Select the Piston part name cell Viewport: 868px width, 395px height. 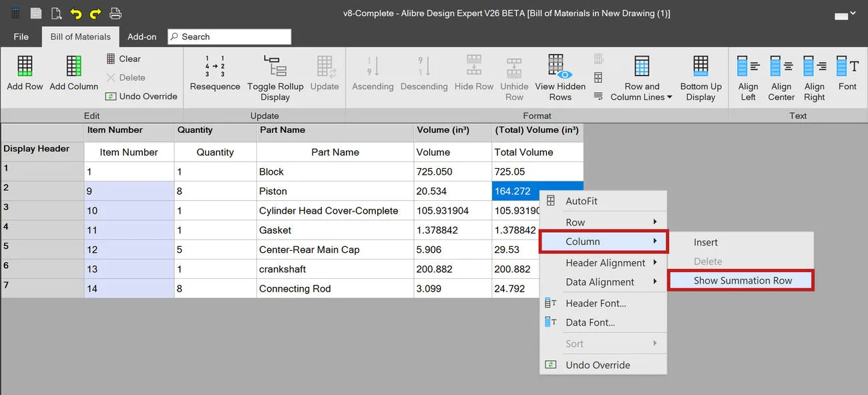[x=335, y=191]
